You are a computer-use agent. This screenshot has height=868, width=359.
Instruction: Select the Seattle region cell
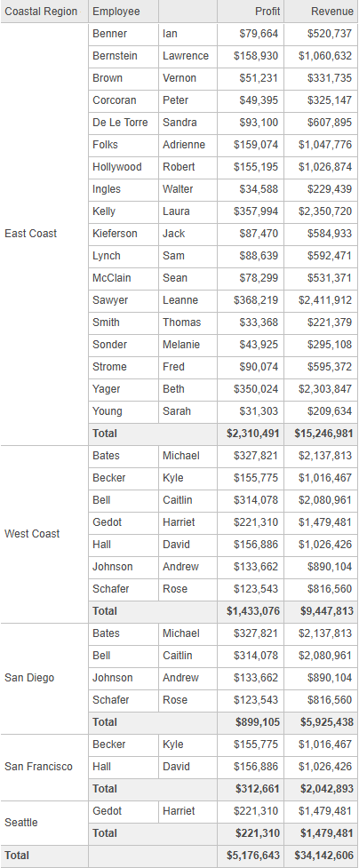(x=44, y=823)
